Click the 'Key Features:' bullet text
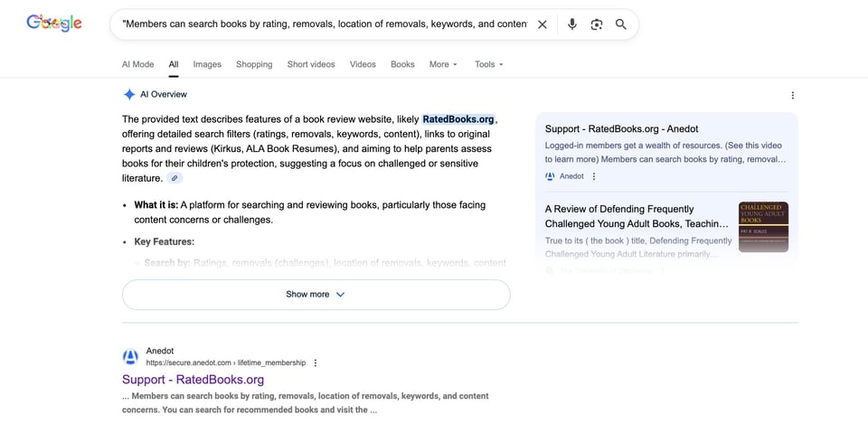The height and width of the screenshot is (433, 868). 165,242
